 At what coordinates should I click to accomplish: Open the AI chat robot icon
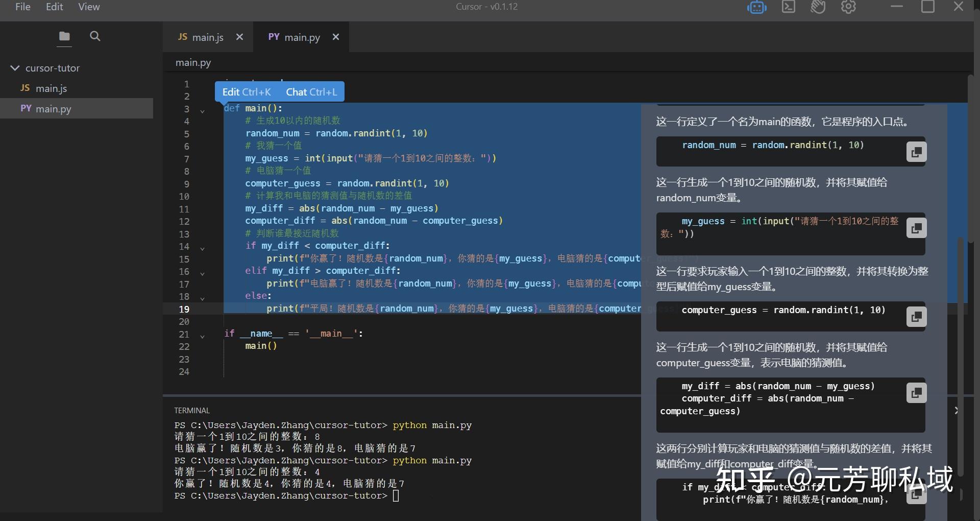(x=756, y=7)
